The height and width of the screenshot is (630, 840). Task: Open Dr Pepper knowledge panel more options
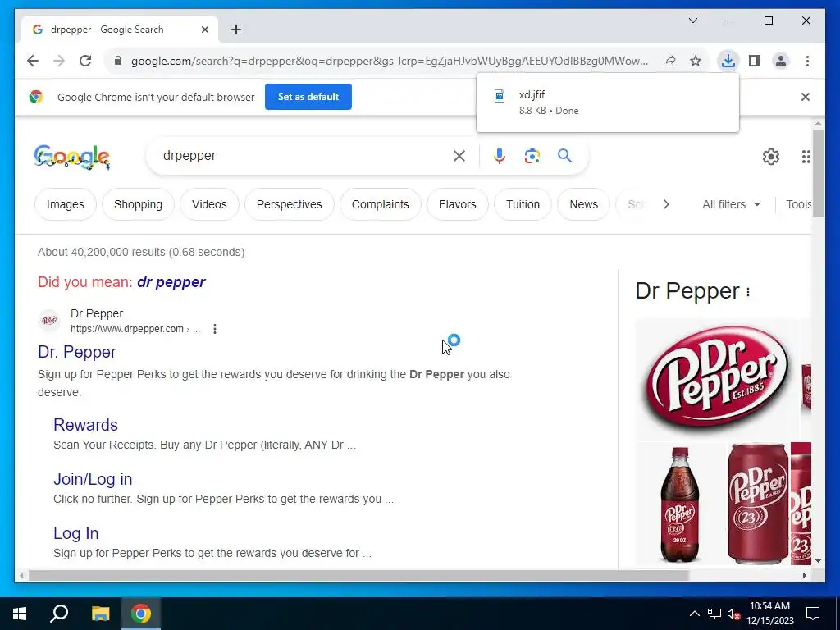748,292
